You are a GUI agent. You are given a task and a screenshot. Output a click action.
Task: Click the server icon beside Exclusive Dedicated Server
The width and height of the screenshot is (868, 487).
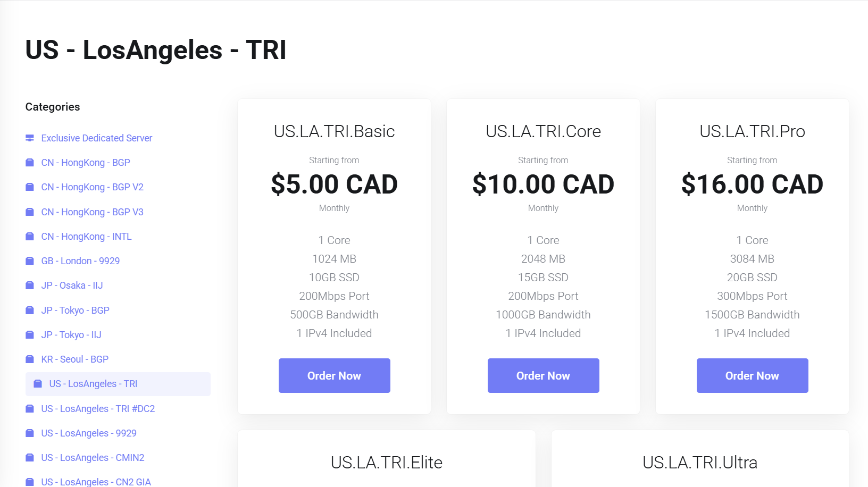30,138
